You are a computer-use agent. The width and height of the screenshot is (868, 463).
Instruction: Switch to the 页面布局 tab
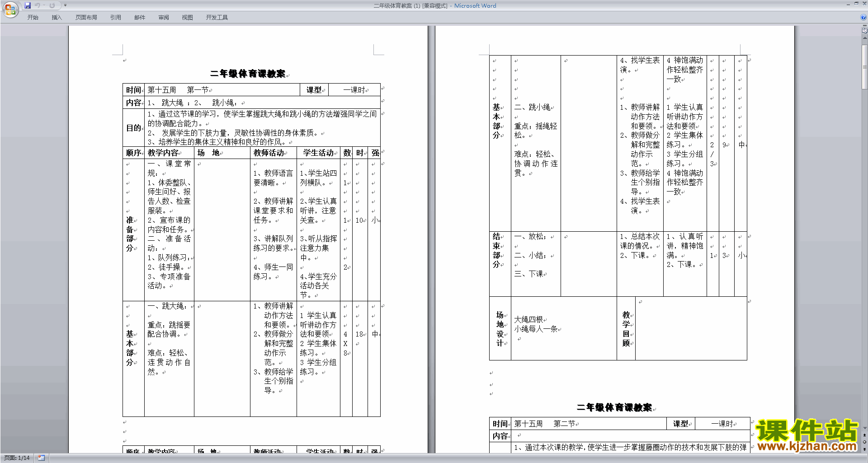(86, 17)
